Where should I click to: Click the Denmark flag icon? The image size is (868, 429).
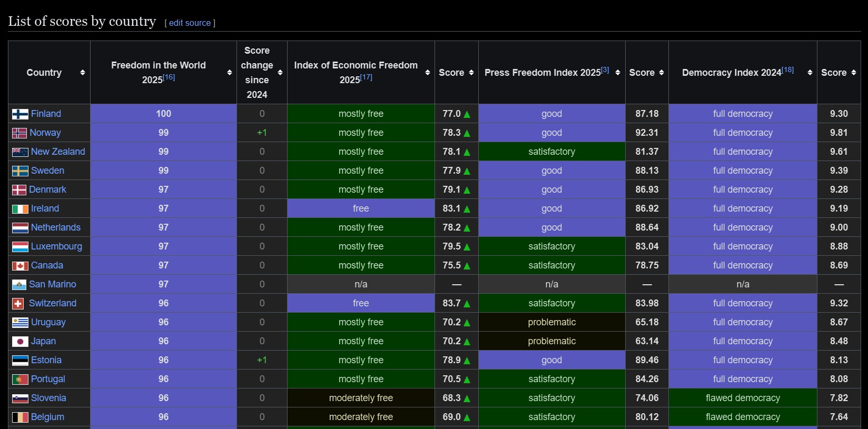click(19, 190)
